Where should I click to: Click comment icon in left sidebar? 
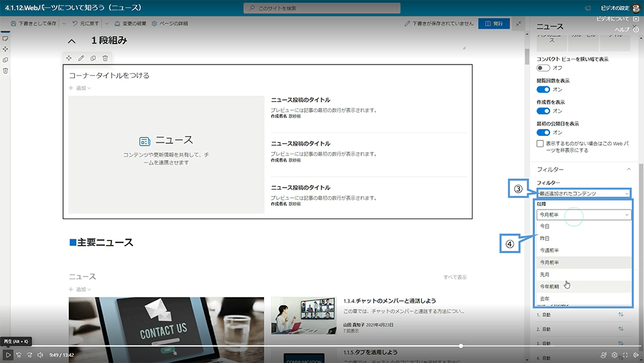pos(5,38)
